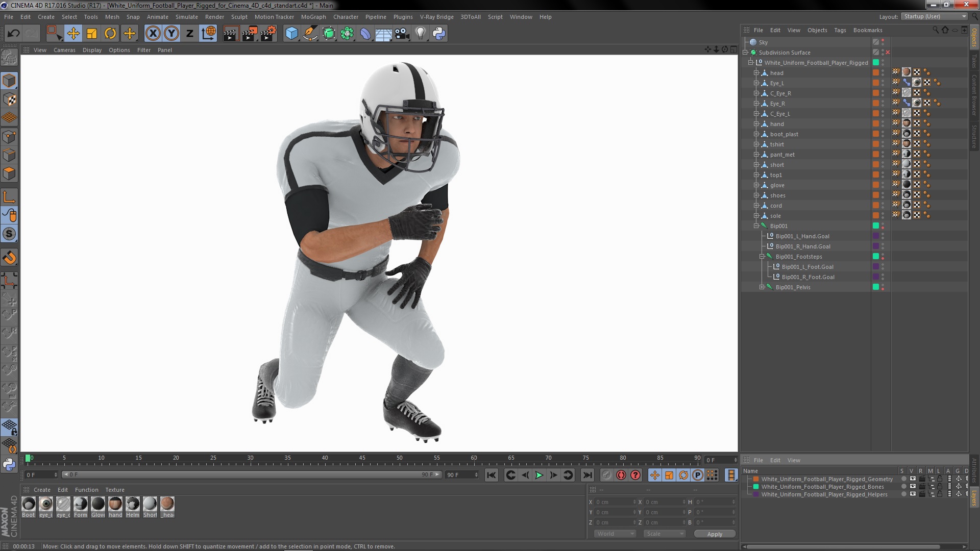Select the Rotate tool
This screenshot has width=980, height=551.
point(110,34)
